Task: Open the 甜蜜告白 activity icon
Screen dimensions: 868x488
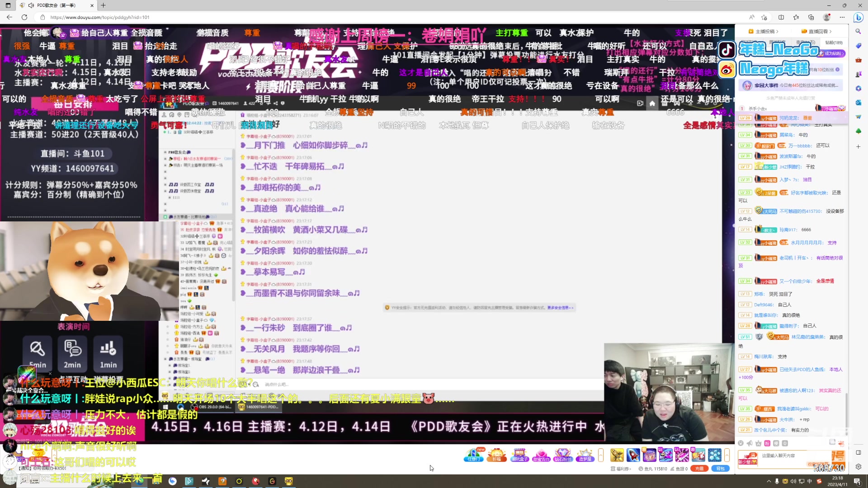Action: pyautogui.click(x=541, y=455)
